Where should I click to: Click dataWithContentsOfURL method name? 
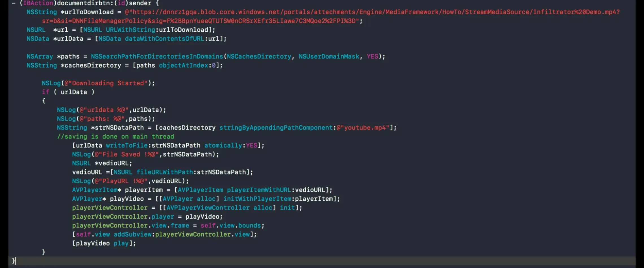(x=164, y=39)
